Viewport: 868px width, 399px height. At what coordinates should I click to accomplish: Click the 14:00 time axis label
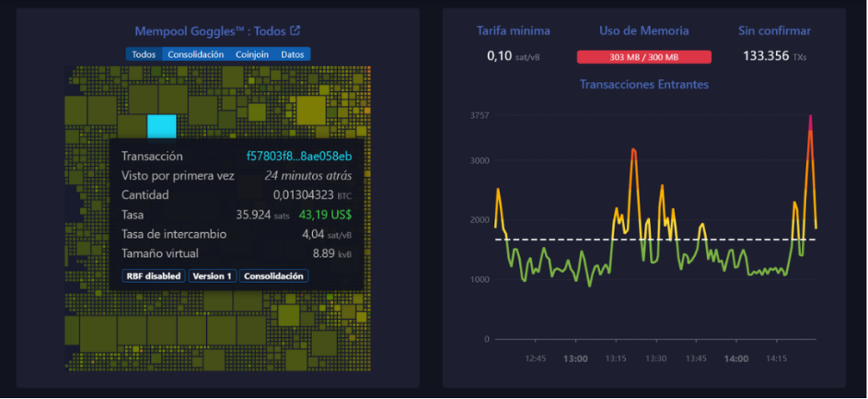(x=735, y=358)
